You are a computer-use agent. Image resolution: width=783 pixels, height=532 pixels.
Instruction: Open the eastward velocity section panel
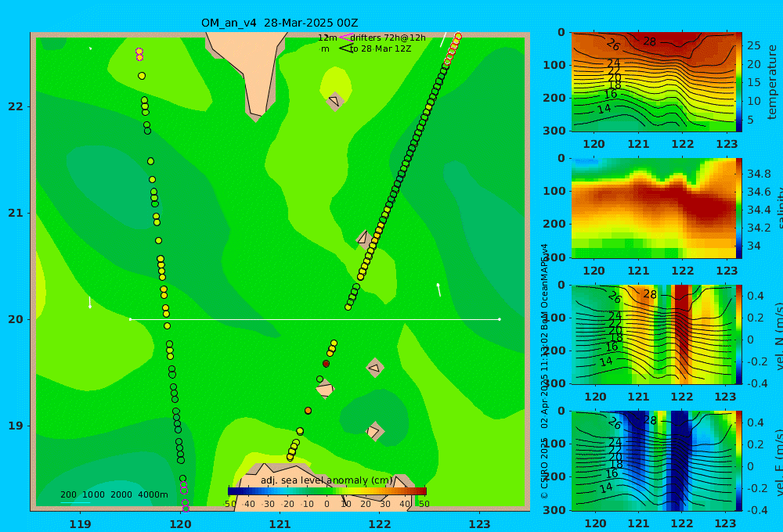[x=654, y=461]
